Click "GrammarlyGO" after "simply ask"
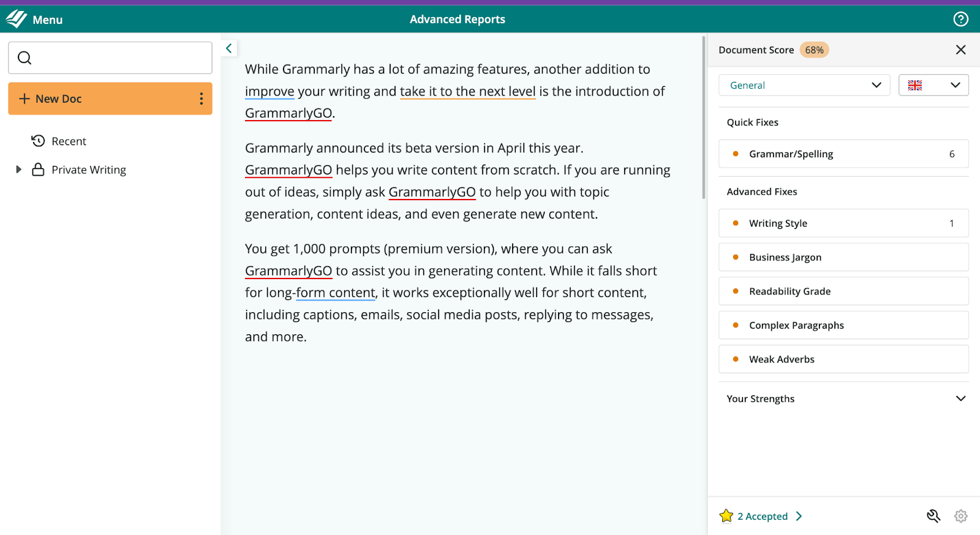This screenshot has height=535, width=980. [x=432, y=192]
